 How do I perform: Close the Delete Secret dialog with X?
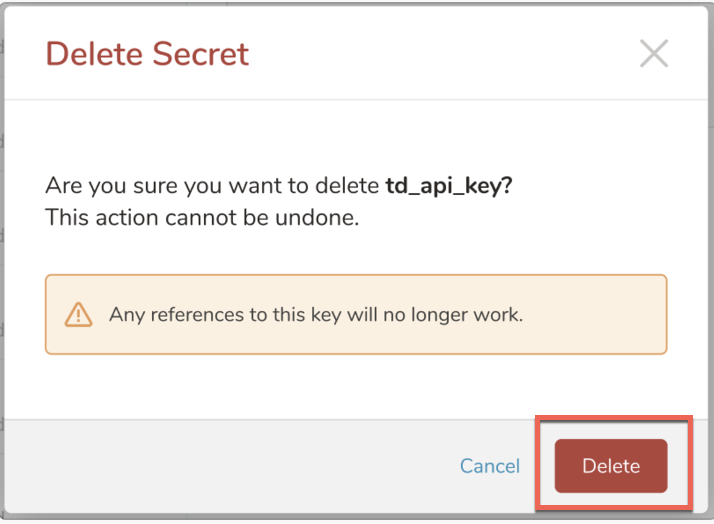[653, 53]
